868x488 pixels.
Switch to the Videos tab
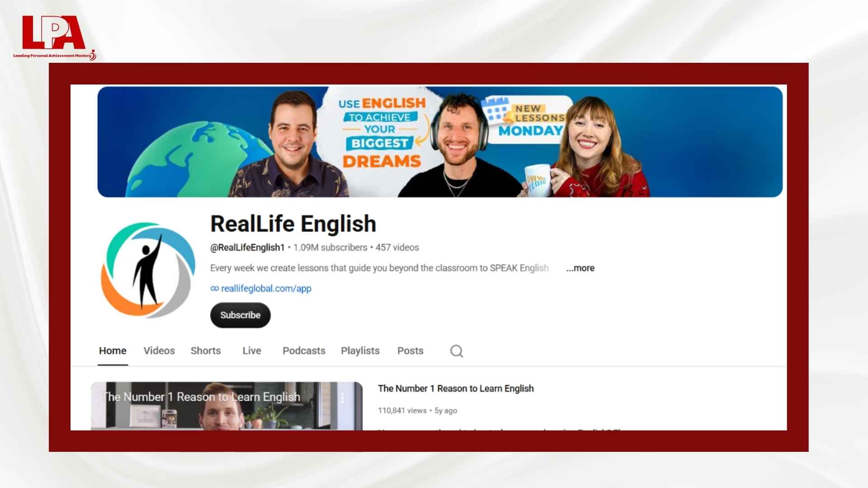159,351
